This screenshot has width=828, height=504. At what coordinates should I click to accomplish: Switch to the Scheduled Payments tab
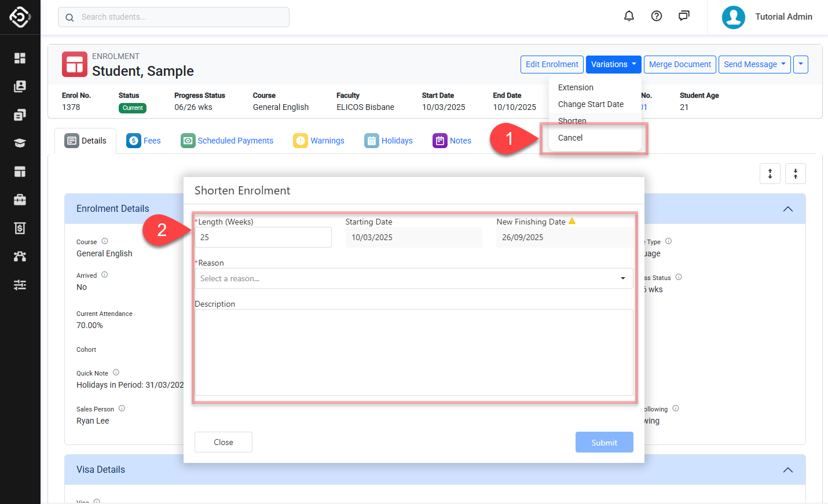[227, 141]
